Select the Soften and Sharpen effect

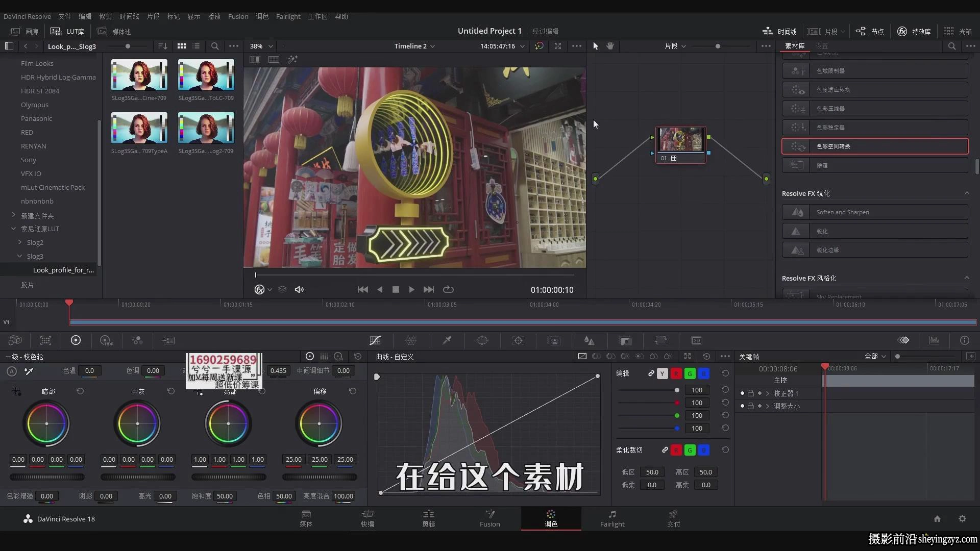pyautogui.click(x=875, y=212)
